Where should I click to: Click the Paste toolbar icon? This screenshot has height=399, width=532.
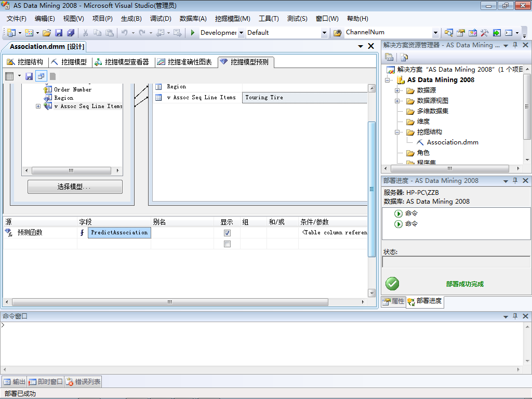109,33
